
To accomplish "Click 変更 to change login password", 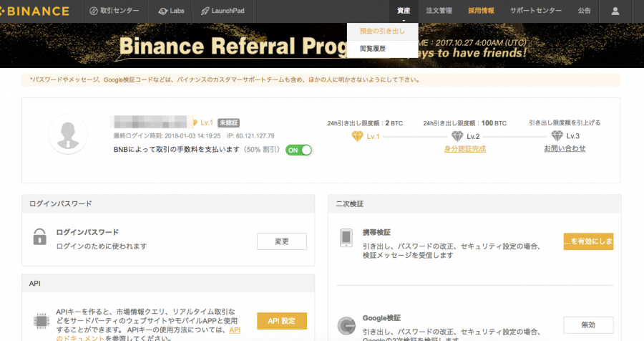I will [282, 241].
